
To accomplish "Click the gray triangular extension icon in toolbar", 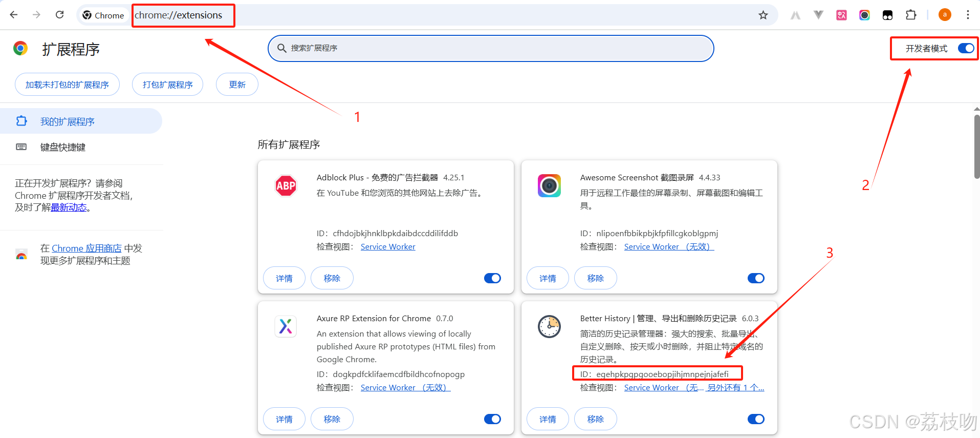I will pyautogui.click(x=795, y=15).
